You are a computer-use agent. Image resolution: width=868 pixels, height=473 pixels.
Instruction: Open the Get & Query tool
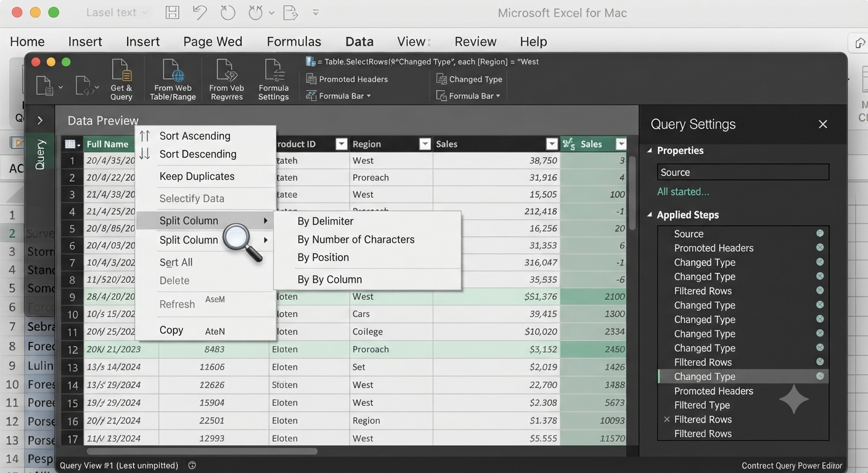121,80
